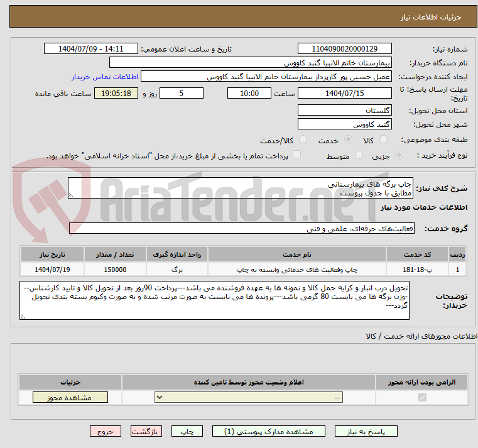This screenshot has height=448, width=478.
Task: Click the ساعت باقی مانده label
Action: tap(63, 94)
